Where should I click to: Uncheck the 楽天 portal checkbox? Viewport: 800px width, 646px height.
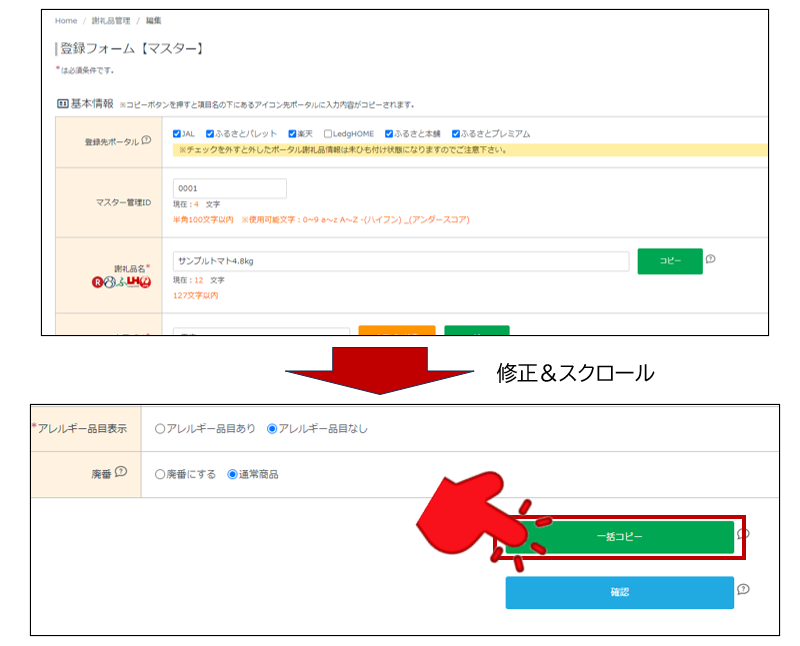point(293,133)
